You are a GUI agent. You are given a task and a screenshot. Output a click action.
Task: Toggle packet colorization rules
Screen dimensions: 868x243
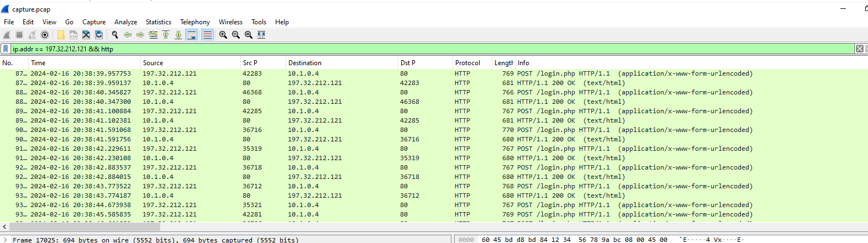pyautogui.click(x=207, y=35)
